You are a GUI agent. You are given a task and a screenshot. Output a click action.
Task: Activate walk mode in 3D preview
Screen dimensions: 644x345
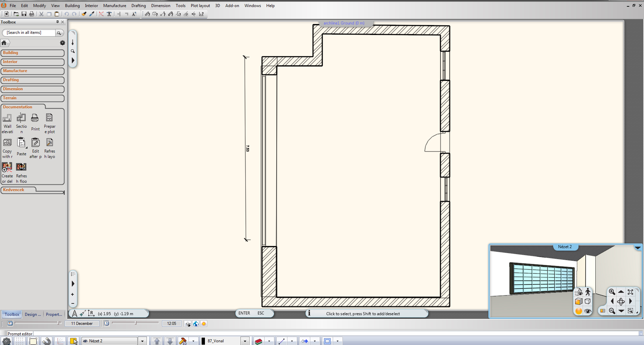coord(588,292)
